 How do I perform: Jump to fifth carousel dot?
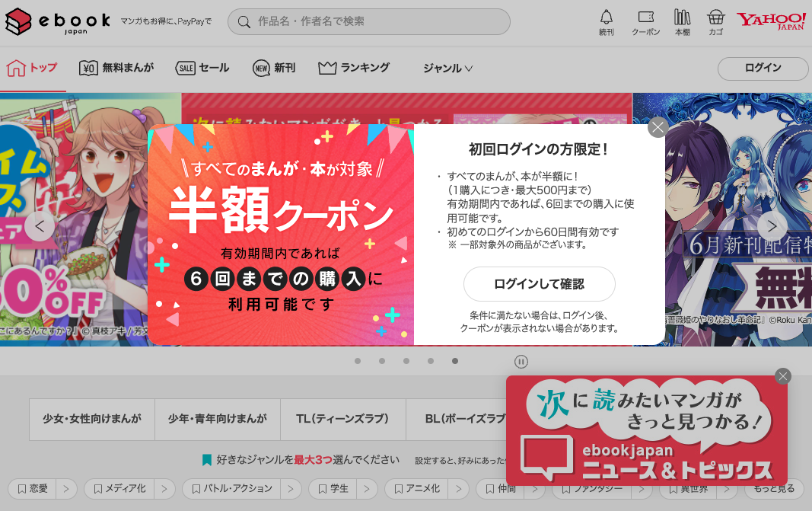pos(454,361)
